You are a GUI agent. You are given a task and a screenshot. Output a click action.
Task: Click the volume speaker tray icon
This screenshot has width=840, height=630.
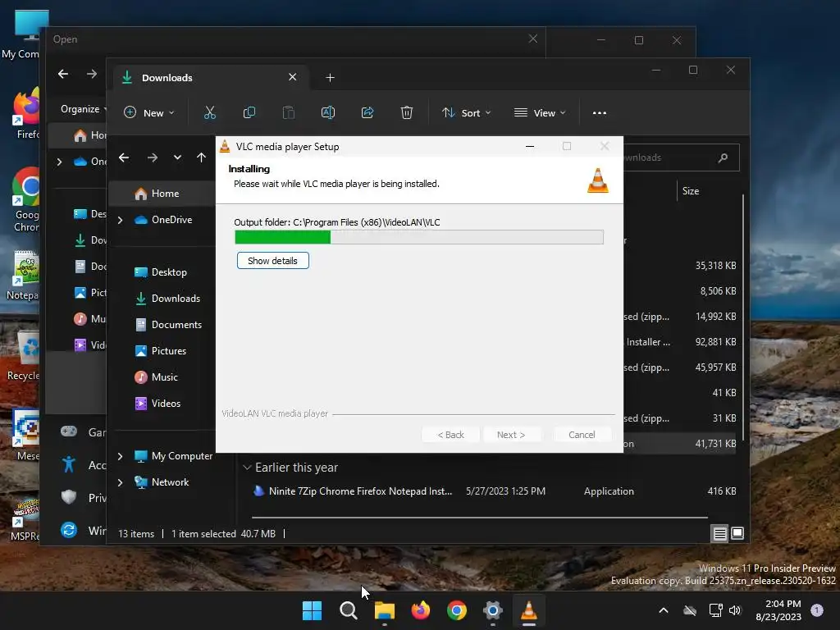tap(734, 610)
